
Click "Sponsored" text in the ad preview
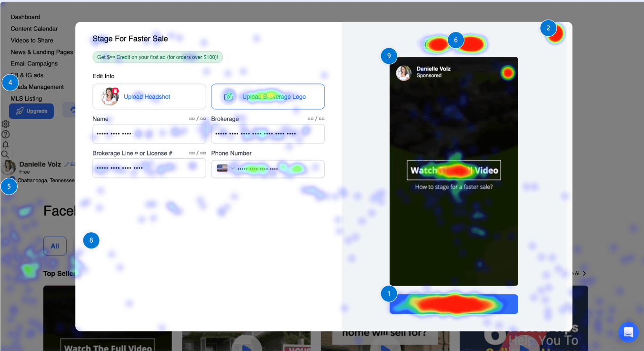click(429, 75)
